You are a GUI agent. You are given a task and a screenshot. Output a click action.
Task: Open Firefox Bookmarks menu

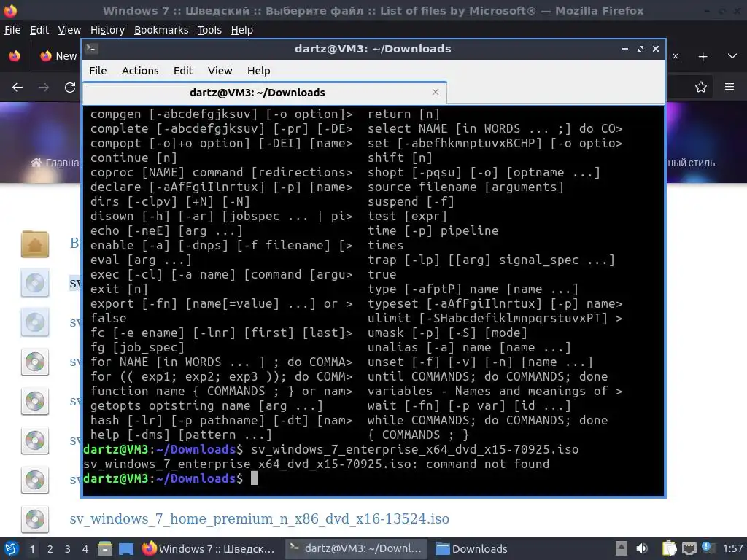(x=161, y=29)
